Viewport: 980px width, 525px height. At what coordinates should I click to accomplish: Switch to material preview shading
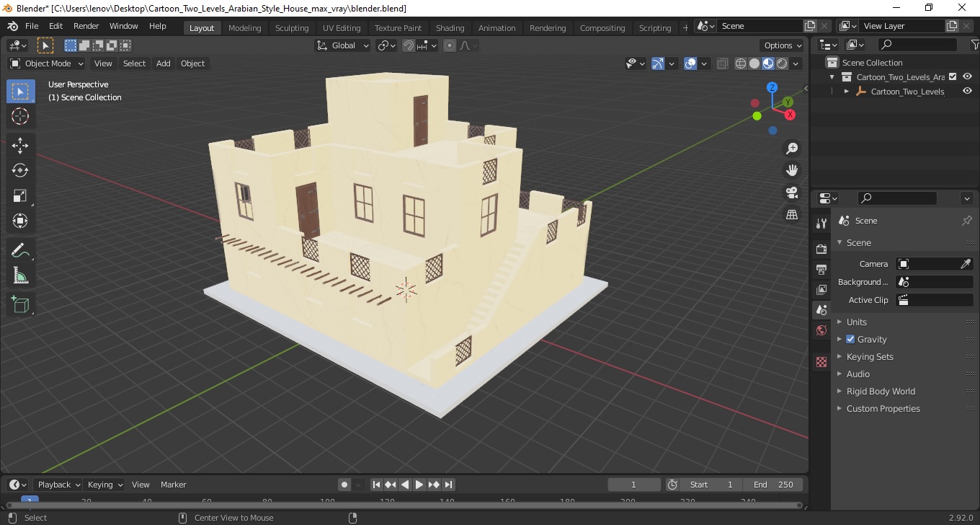768,63
